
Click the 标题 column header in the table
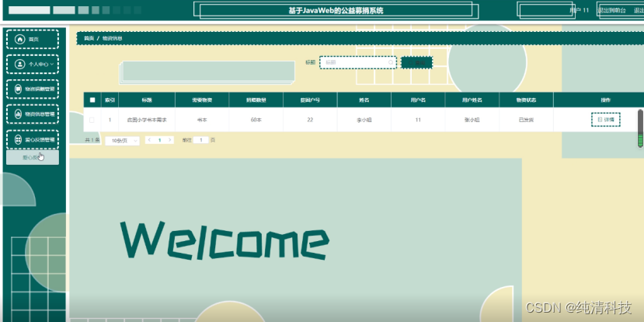147,100
